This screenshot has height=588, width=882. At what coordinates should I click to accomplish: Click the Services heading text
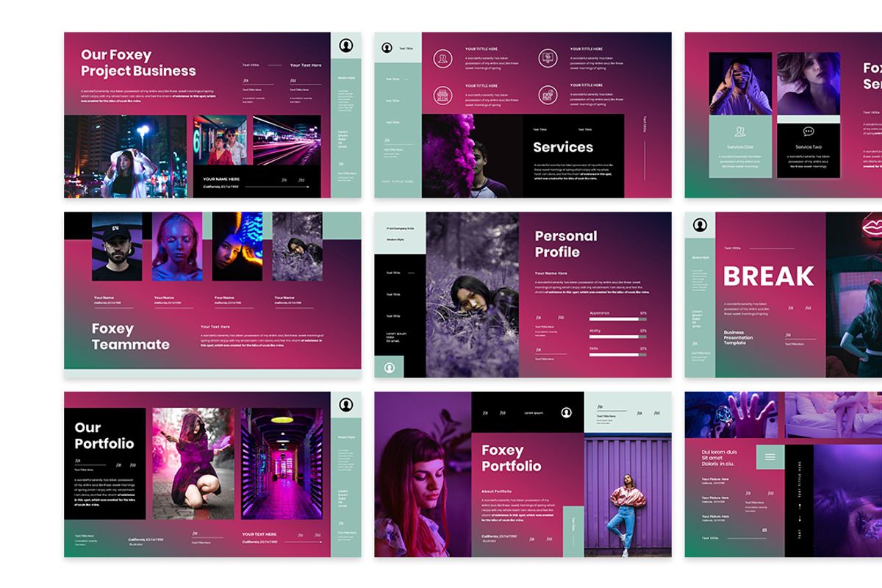coord(563,147)
